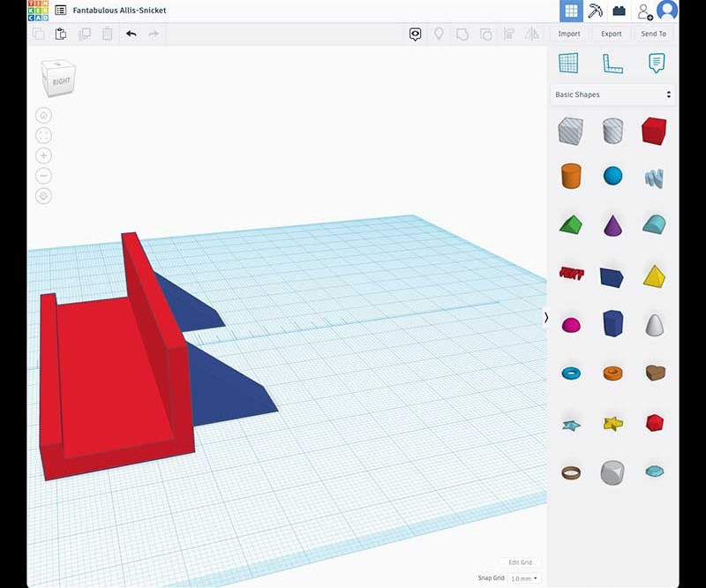Select the Ruler tool icon
The image size is (706, 588).
612,63
